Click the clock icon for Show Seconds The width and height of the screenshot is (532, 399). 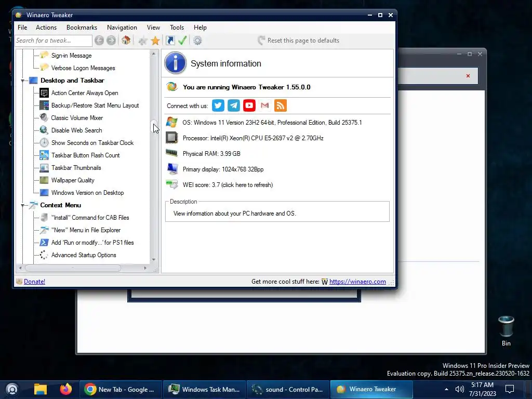tap(44, 143)
